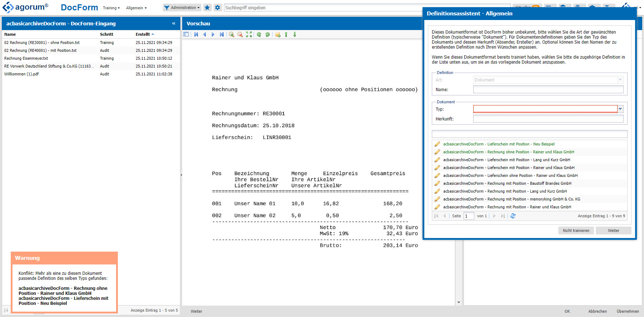Select row 02 Rechnung (RE30001) - ohne Position.txt
This screenshot has width=644, height=317.
pyautogui.click(x=91, y=43)
